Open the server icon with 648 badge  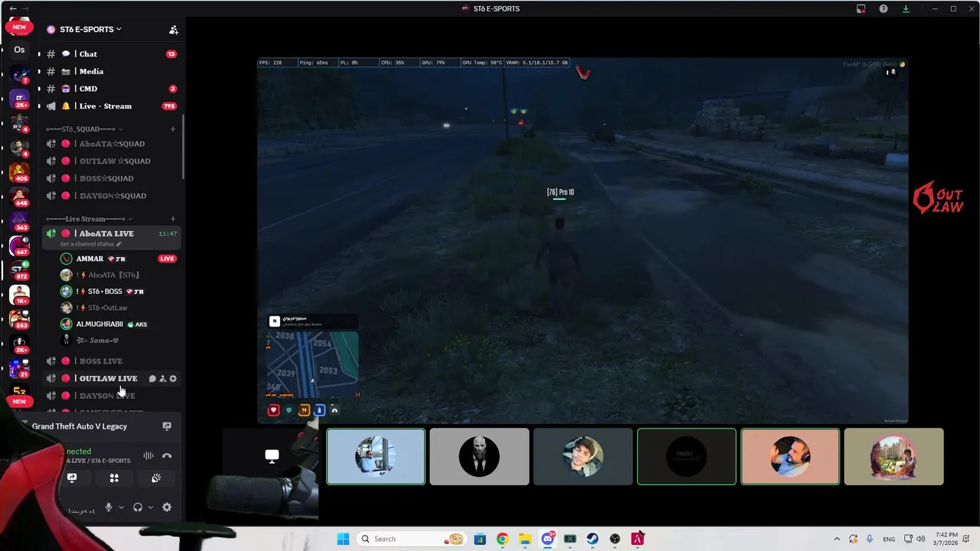tap(19, 197)
